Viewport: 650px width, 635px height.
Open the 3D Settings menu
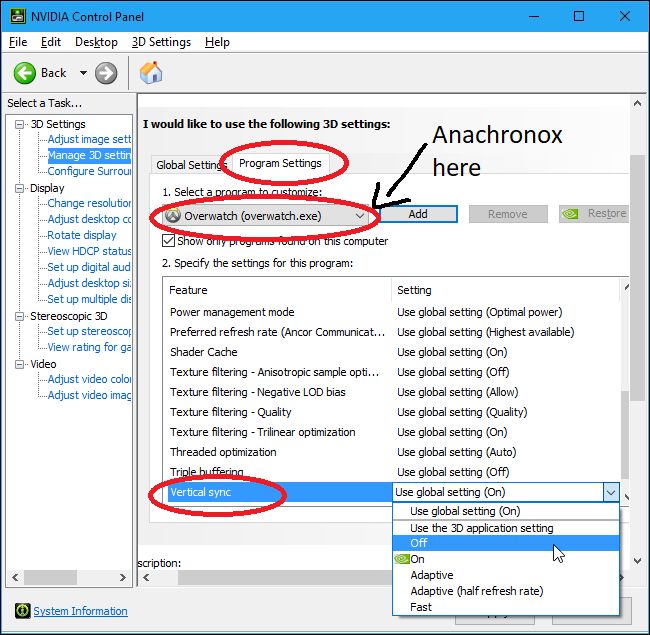tap(161, 42)
